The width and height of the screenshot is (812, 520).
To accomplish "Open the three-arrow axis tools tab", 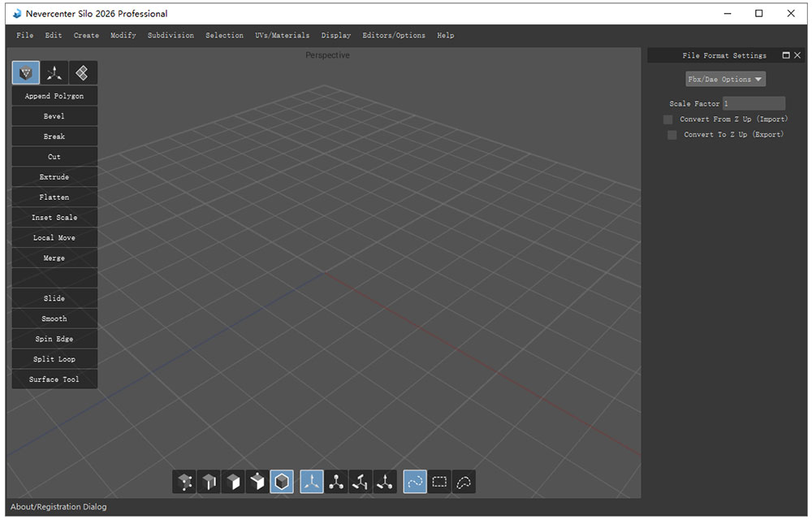I will [54, 73].
